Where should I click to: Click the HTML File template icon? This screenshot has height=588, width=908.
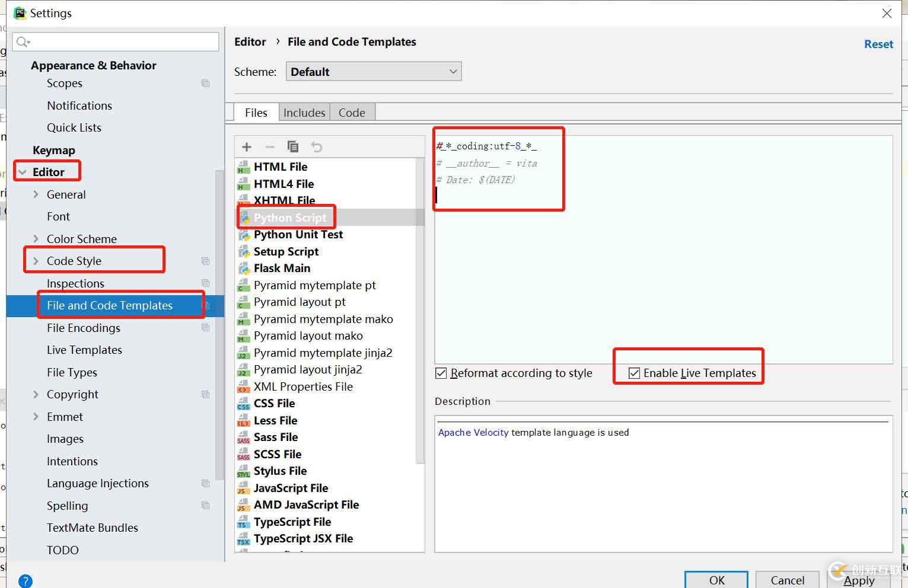243,167
